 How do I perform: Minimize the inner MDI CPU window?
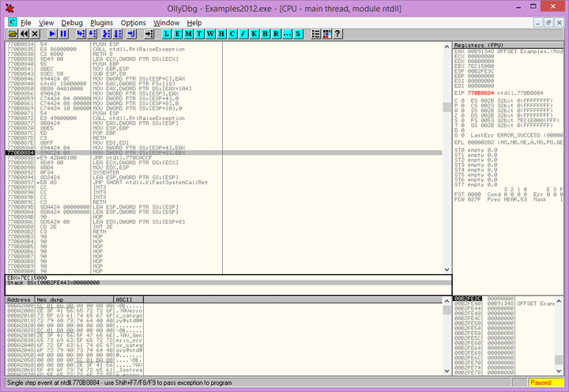538,22
